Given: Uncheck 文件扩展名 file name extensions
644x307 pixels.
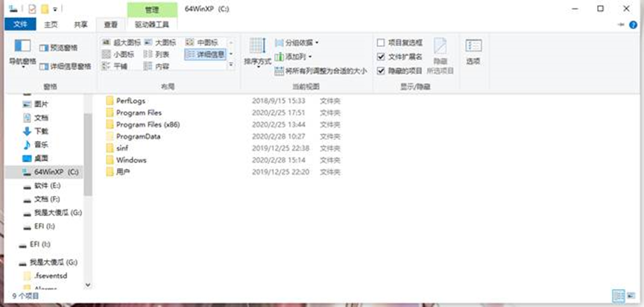Looking at the screenshot, I should click(400, 57).
